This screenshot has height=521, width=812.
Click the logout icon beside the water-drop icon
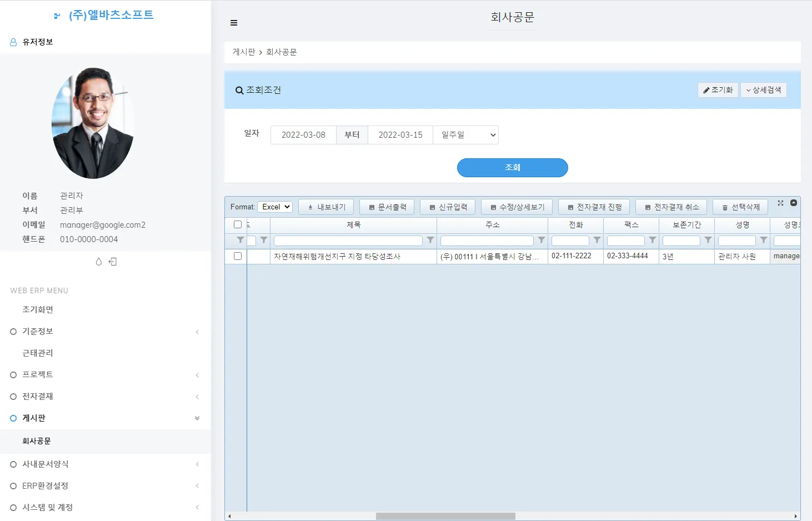[x=113, y=261]
